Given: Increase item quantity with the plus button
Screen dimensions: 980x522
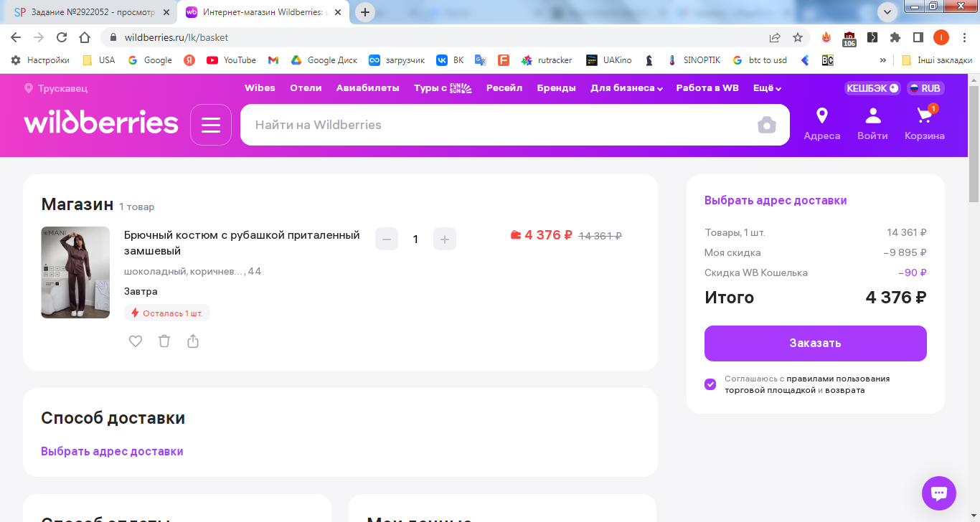Looking at the screenshot, I should (445, 239).
